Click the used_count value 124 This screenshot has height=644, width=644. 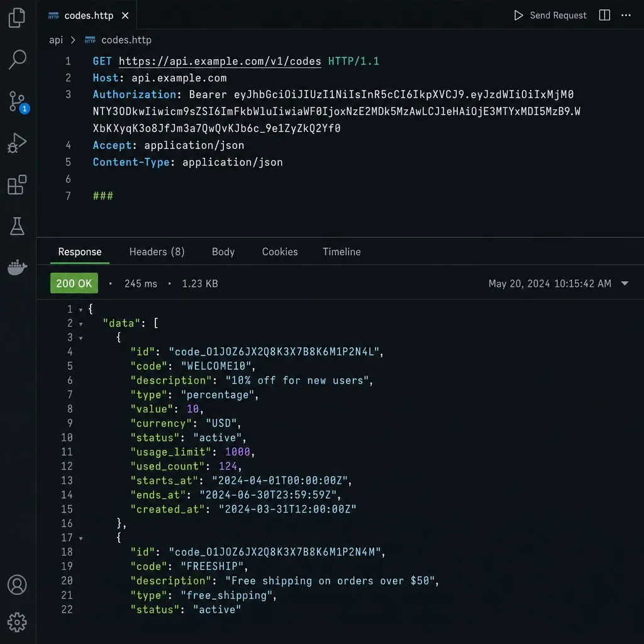(x=228, y=466)
